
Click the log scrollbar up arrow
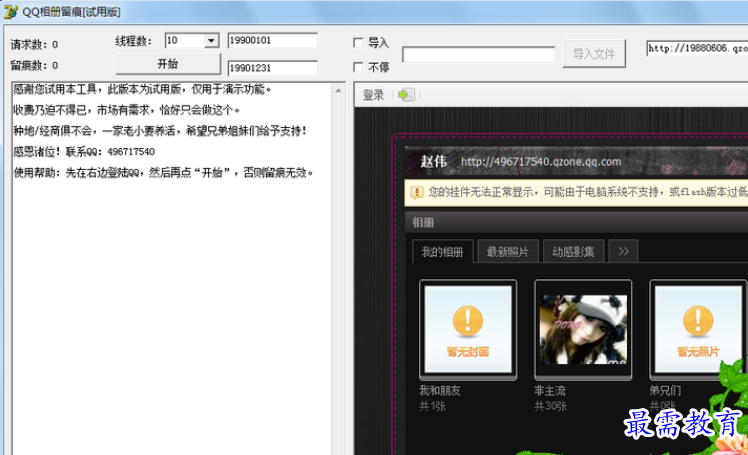[338, 91]
